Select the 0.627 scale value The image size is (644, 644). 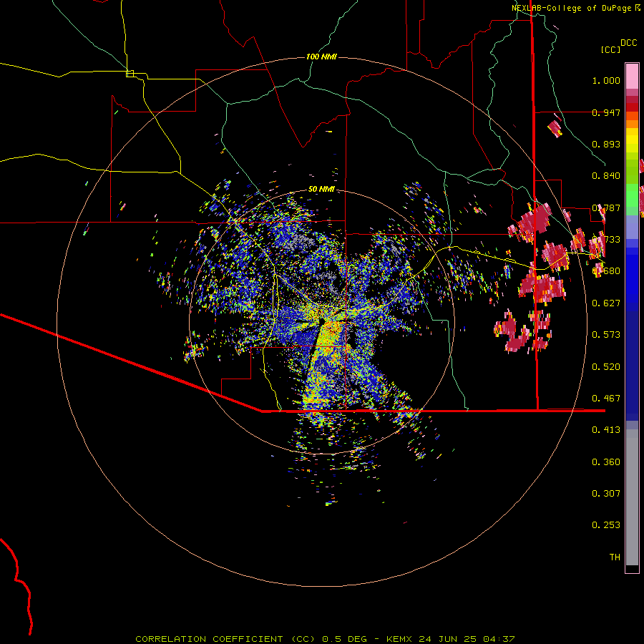[606, 303]
